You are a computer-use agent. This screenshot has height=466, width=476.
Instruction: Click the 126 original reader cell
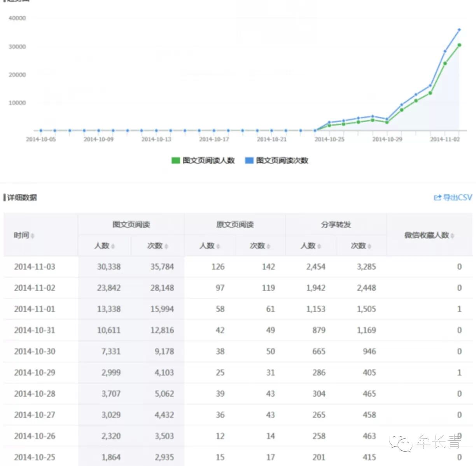(218, 267)
